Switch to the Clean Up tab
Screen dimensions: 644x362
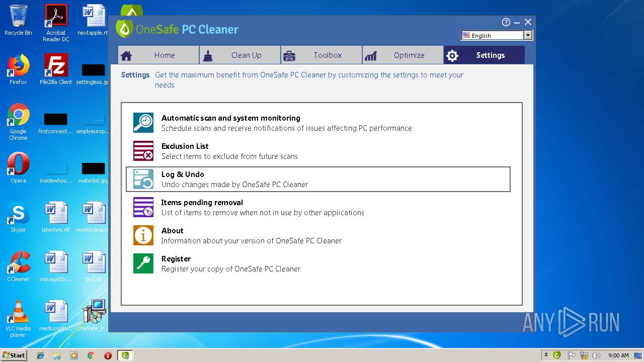click(240, 55)
